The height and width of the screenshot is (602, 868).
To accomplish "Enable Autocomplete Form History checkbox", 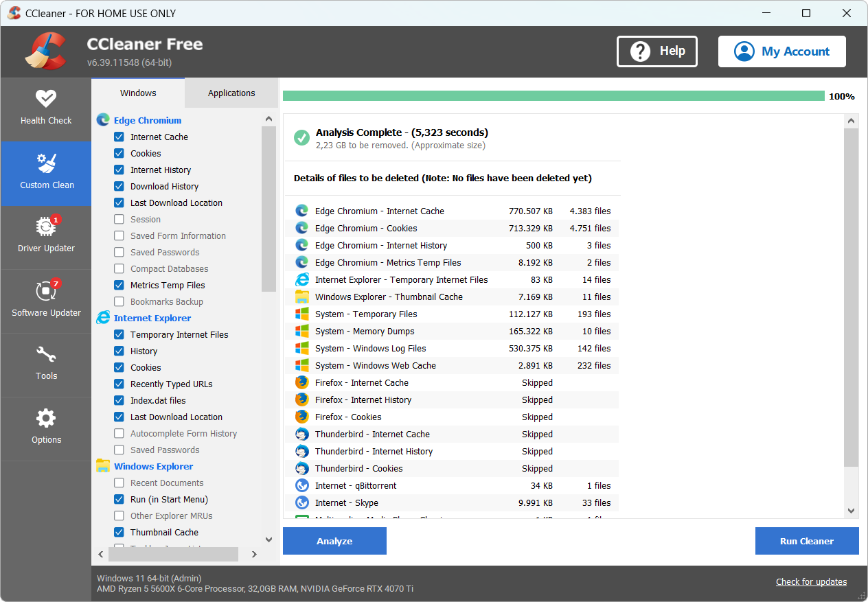I will (119, 433).
